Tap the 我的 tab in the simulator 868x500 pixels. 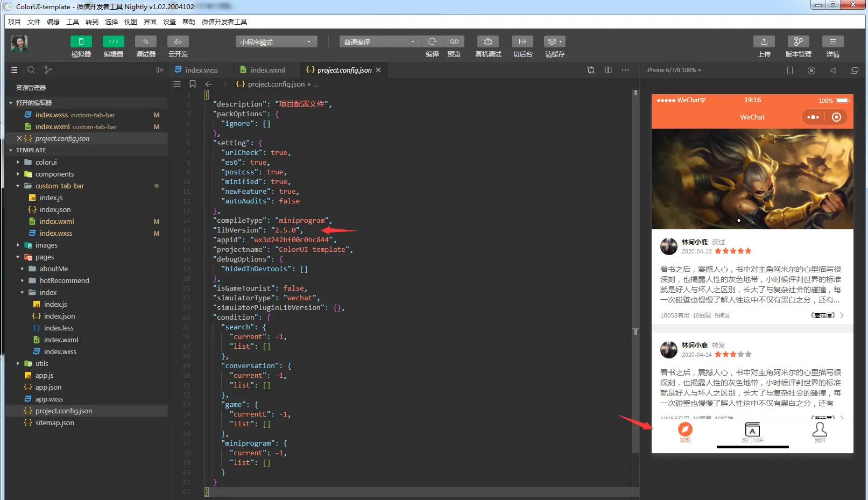coord(820,432)
